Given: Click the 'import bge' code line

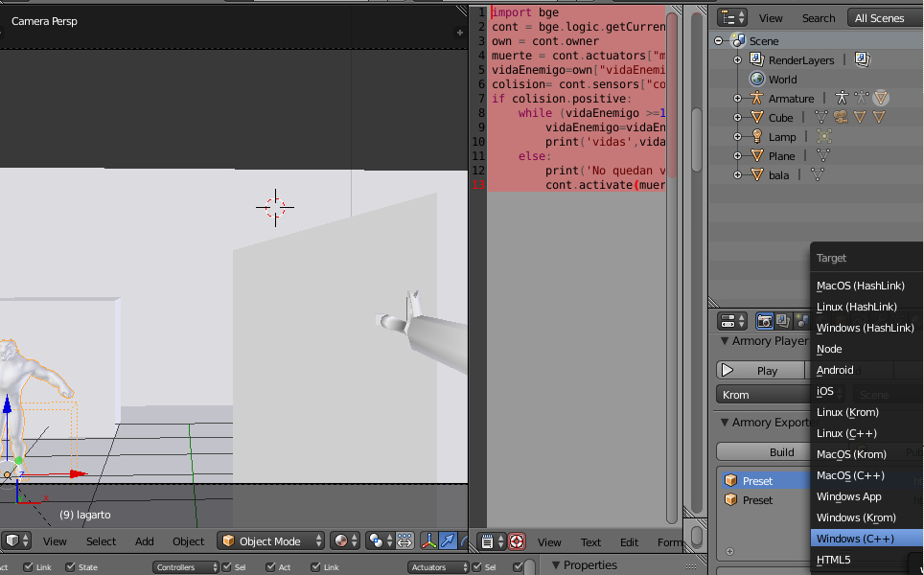Looking at the screenshot, I should (525, 12).
